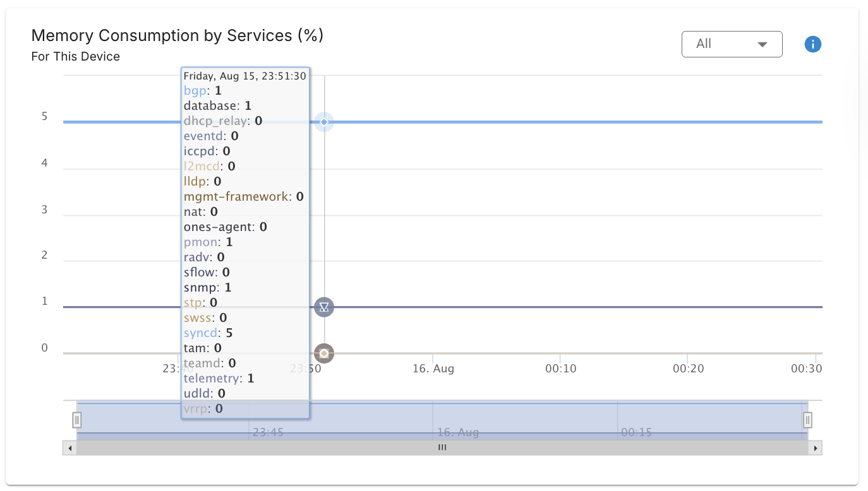Click the For This Device subtitle
Viewport: 868px width, 491px height.
click(76, 57)
